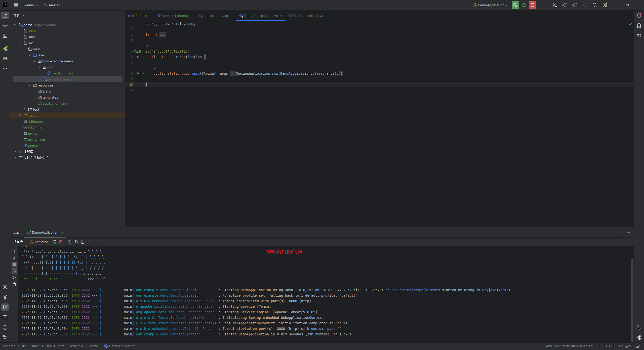Click the thread dump camera icon in the run toolbar

[x=76, y=242]
